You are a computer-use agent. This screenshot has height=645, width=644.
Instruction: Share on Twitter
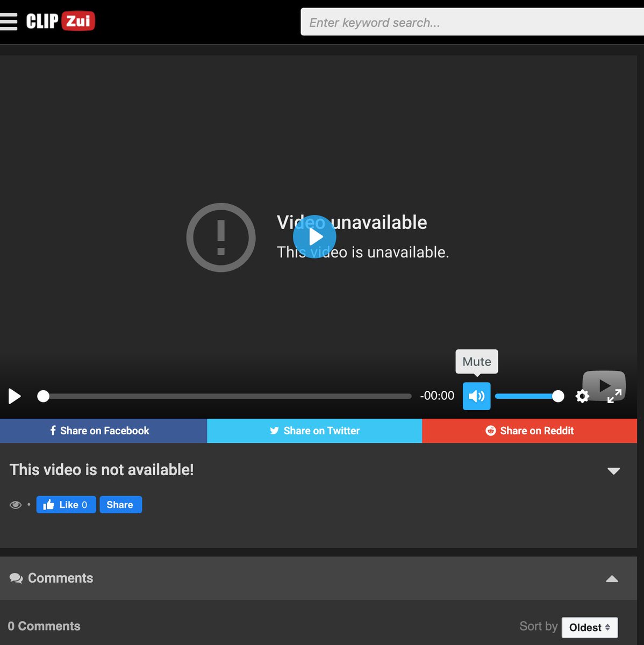[314, 431]
